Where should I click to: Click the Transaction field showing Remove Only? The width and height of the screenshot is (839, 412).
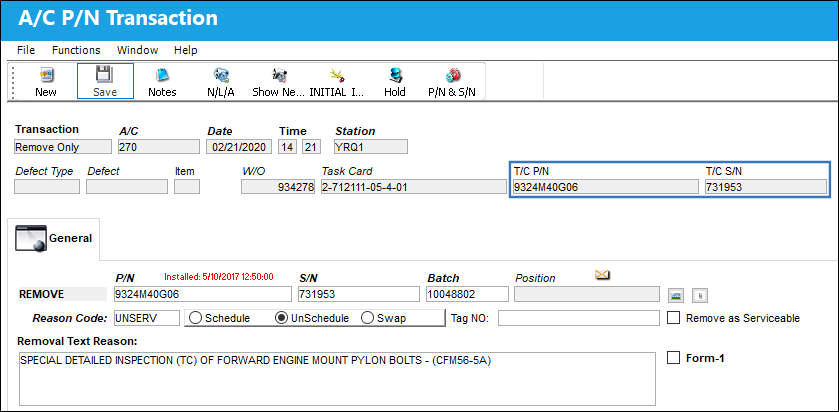[x=63, y=147]
